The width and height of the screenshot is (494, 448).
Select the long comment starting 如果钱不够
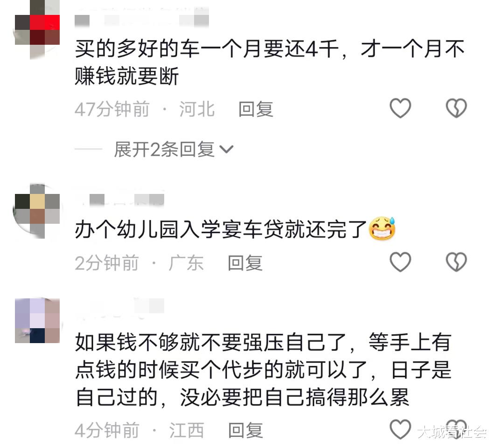point(264,370)
